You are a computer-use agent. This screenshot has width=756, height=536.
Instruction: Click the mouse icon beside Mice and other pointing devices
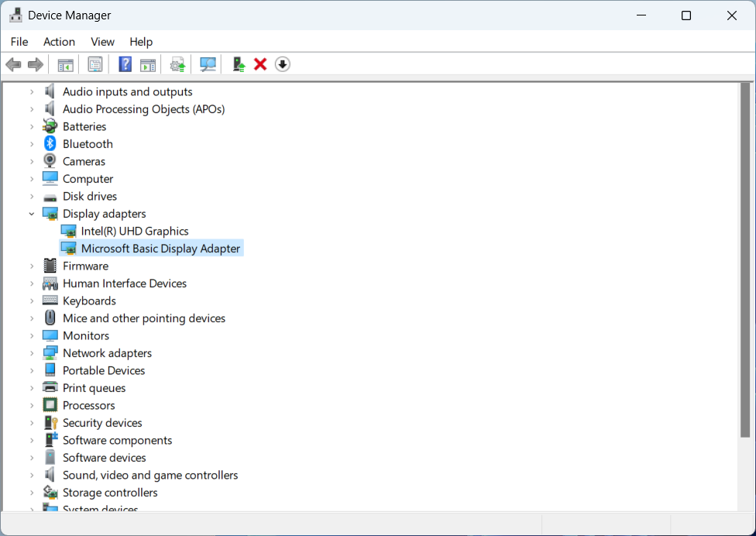coord(50,318)
